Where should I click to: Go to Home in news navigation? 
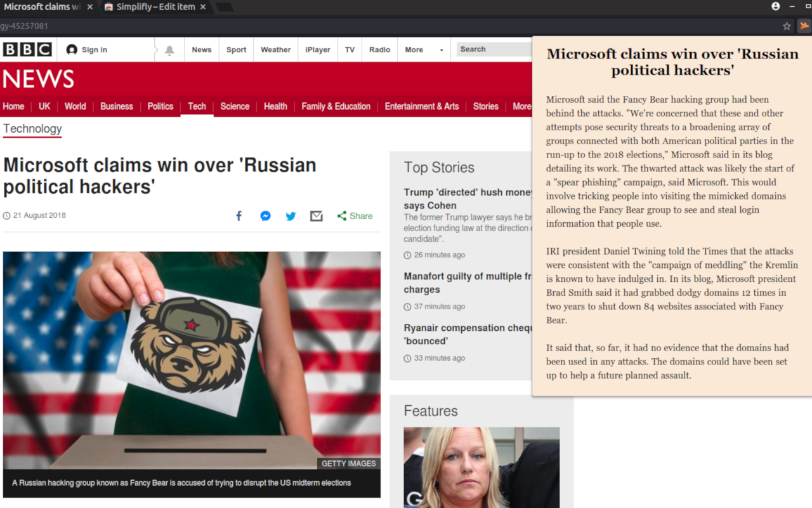[13, 106]
